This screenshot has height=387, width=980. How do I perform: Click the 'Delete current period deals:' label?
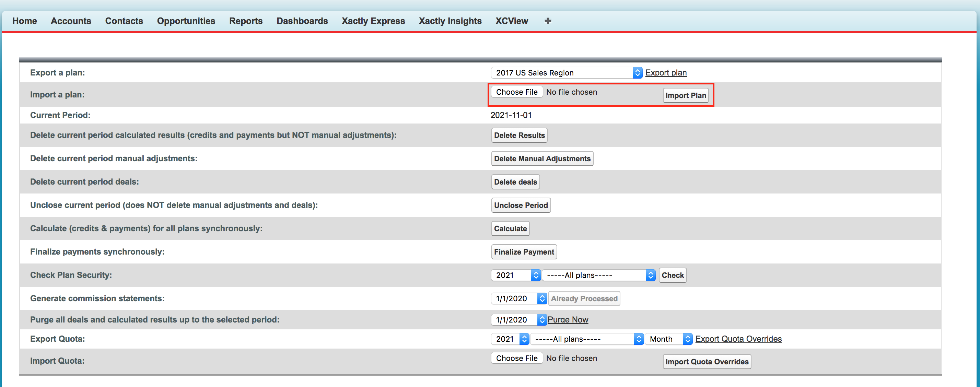coord(84,182)
